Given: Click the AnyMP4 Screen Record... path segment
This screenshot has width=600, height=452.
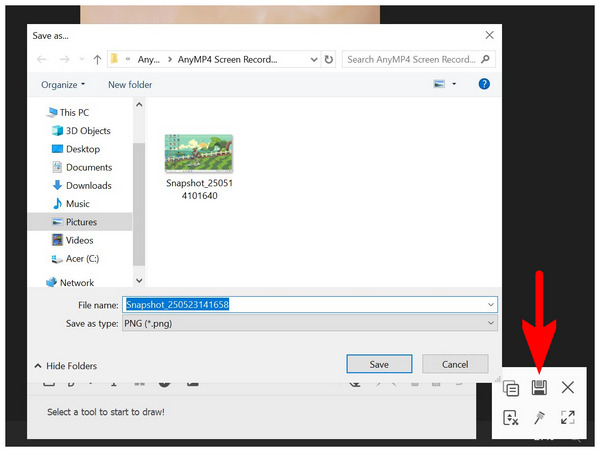Looking at the screenshot, I should point(227,59).
